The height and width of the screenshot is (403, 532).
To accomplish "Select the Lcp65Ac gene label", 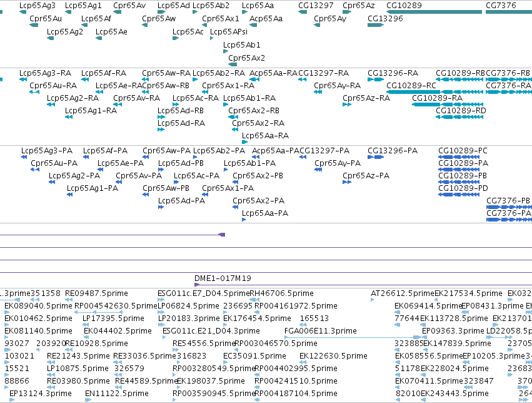I will (x=188, y=32).
